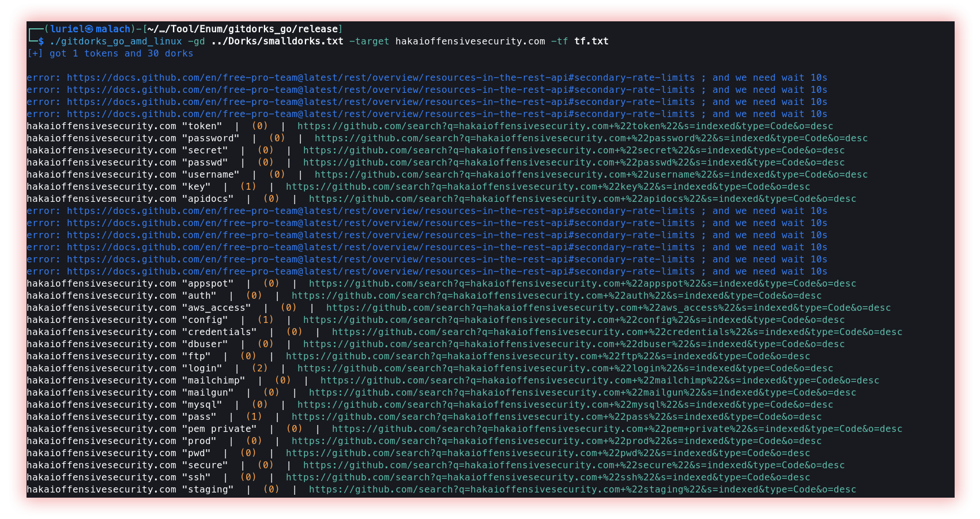Click the "got 1 tokens and 30 dorks" line
980x519 pixels.
coord(110,54)
